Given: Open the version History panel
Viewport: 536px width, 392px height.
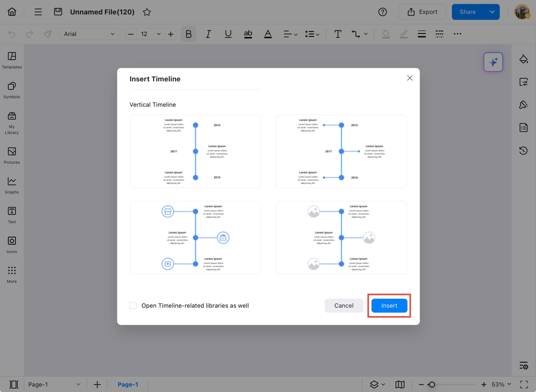Looking at the screenshot, I should (x=524, y=151).
